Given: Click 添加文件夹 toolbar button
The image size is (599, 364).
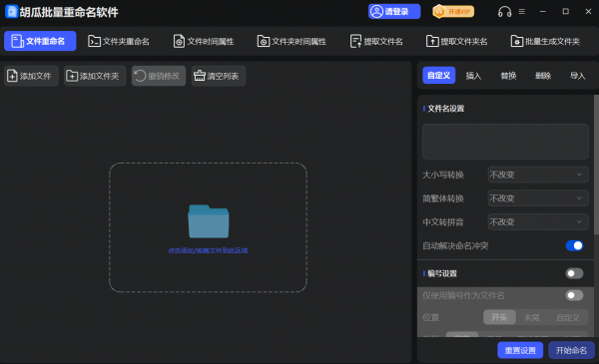Looking at the screenshot, I should coord(95,76).
